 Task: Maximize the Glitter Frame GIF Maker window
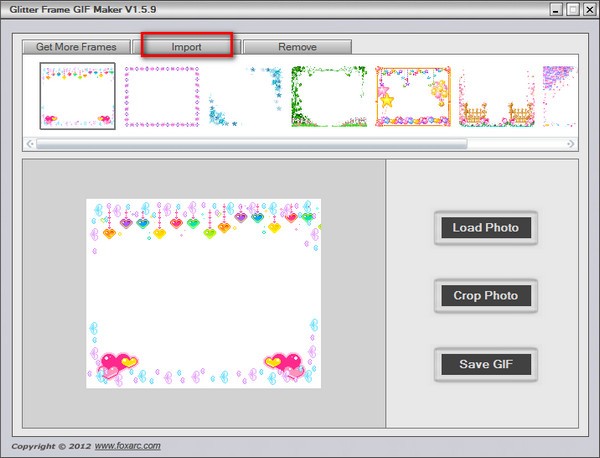573,10
